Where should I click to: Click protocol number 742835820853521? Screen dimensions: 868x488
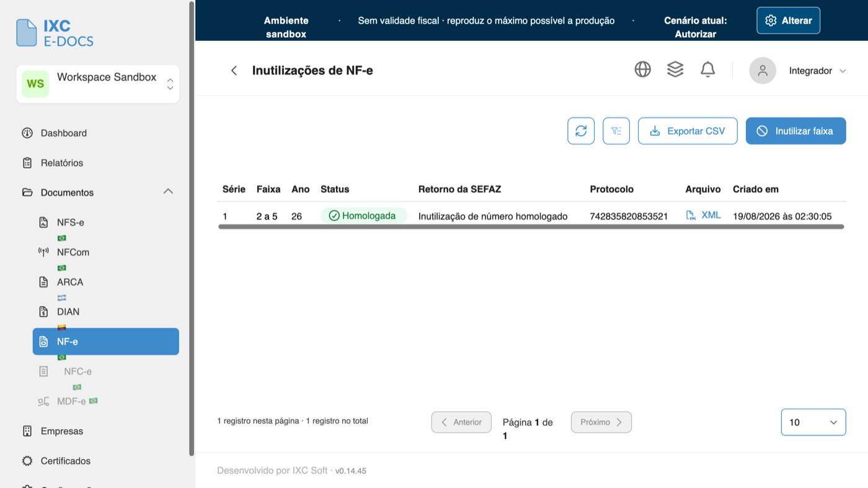[629, 216]
